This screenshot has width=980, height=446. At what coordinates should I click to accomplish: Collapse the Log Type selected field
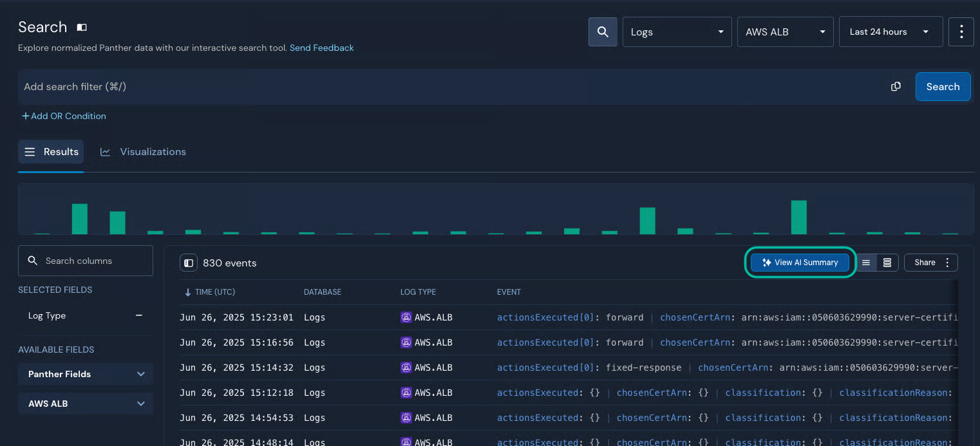point(138,315)
